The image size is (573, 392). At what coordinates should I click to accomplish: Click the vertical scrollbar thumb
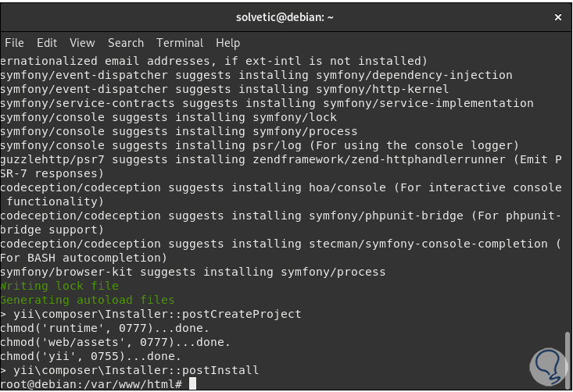[568, 358]
